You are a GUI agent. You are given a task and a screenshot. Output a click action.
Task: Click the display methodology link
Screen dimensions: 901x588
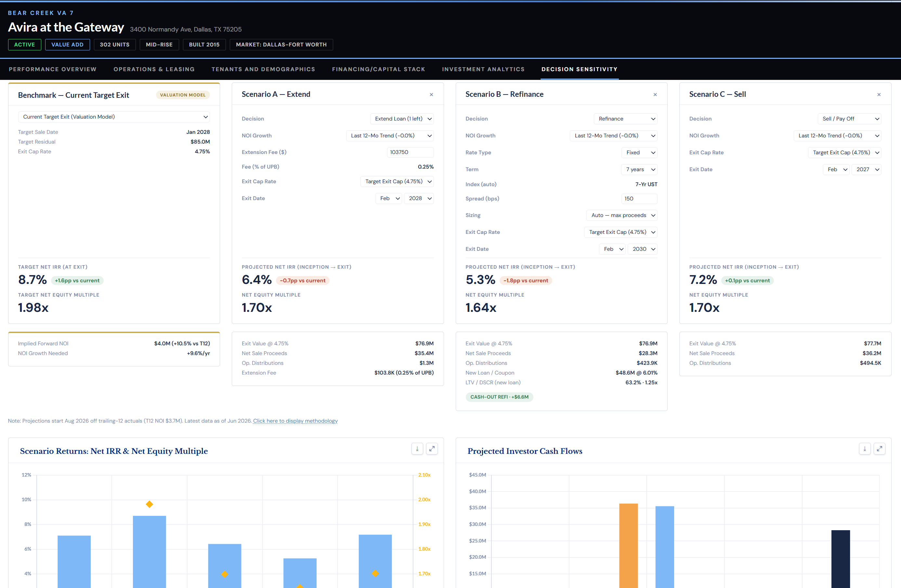[295, 421]
